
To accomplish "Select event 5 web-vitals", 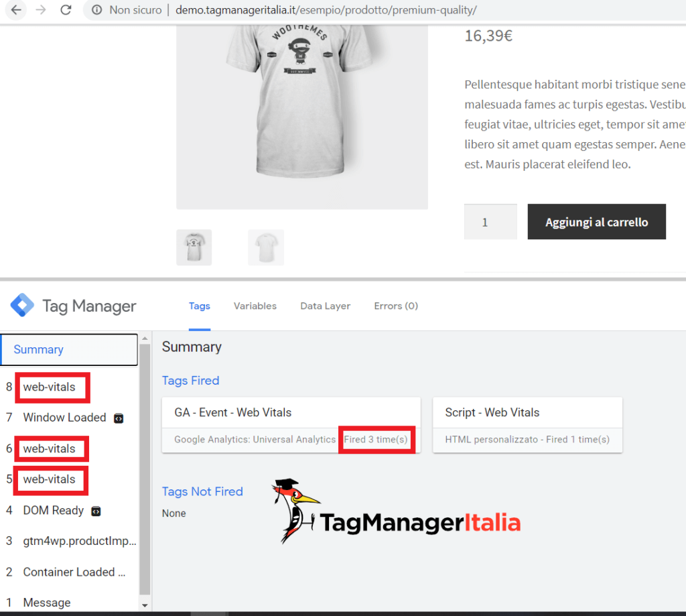I will tap(49, 479).
